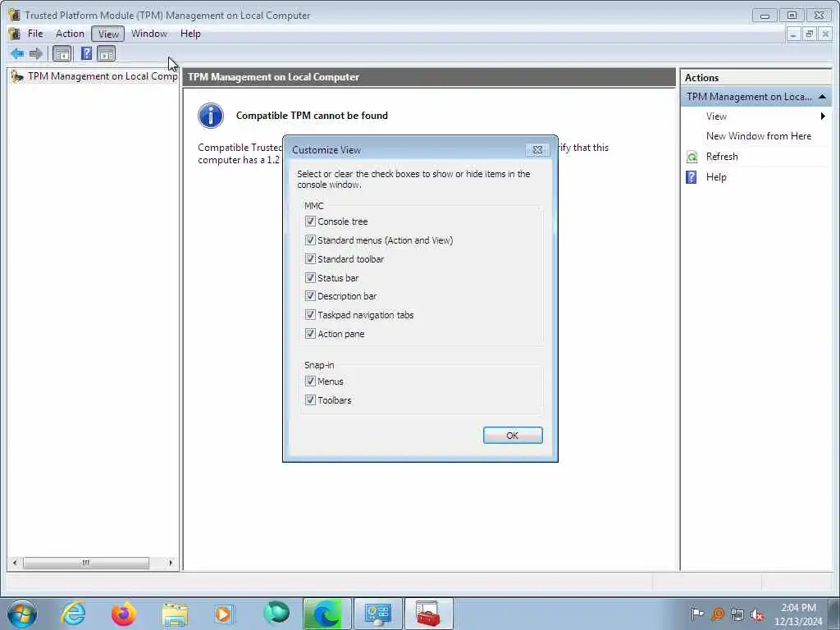Screen dimensions: 840x630
Task: Uncheck the Status bar checkbox
Action: [x=310, y=277]
